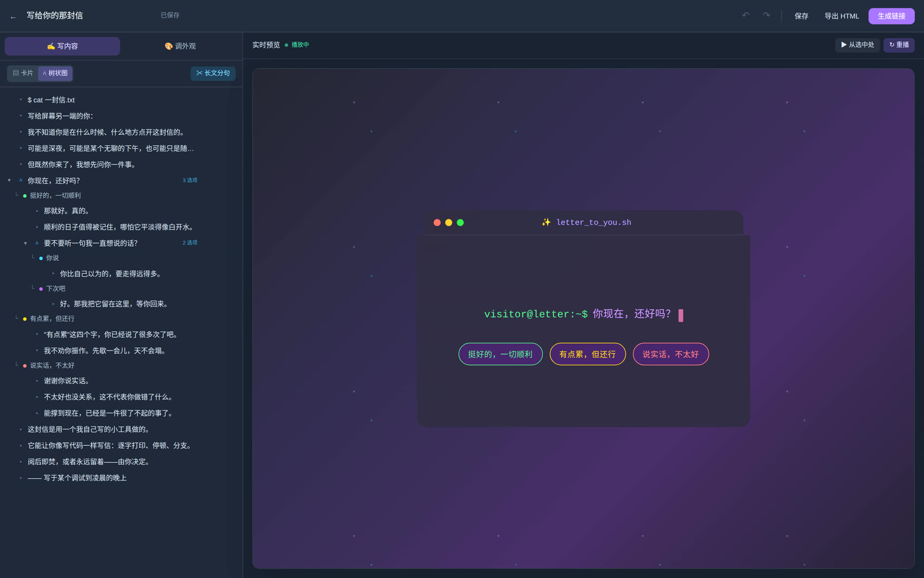Click blue bullet of 你说 branch
The height and width of the screenshot is (578, 924).
41,258
